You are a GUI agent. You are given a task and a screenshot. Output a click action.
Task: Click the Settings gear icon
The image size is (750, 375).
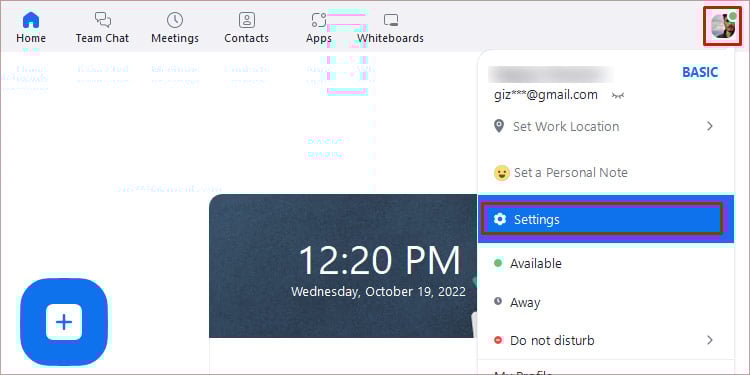(500, 219)
